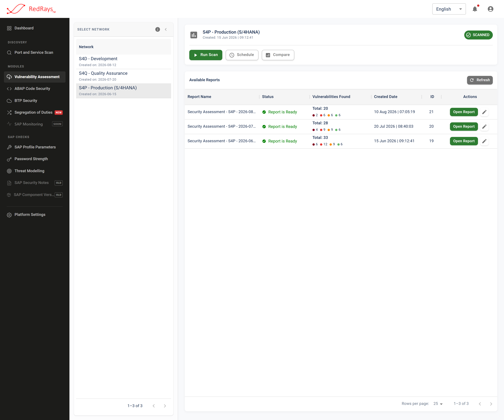Screen dimensions: 504x420
Task: Go to next reports page arrow
Action: [x=491, y=404]
